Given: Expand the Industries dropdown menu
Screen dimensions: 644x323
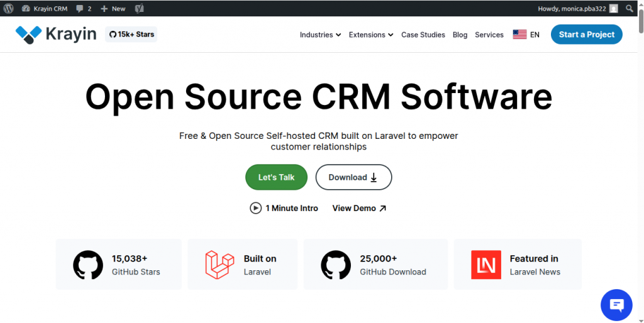Looking at the screenshot, I should [x=320, y=35].
